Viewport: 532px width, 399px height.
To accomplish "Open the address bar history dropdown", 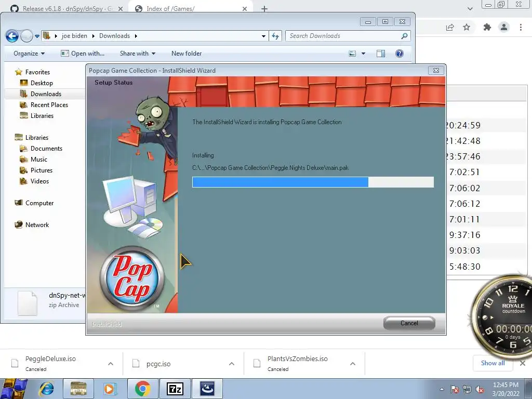I will click(x=263, y=36).
